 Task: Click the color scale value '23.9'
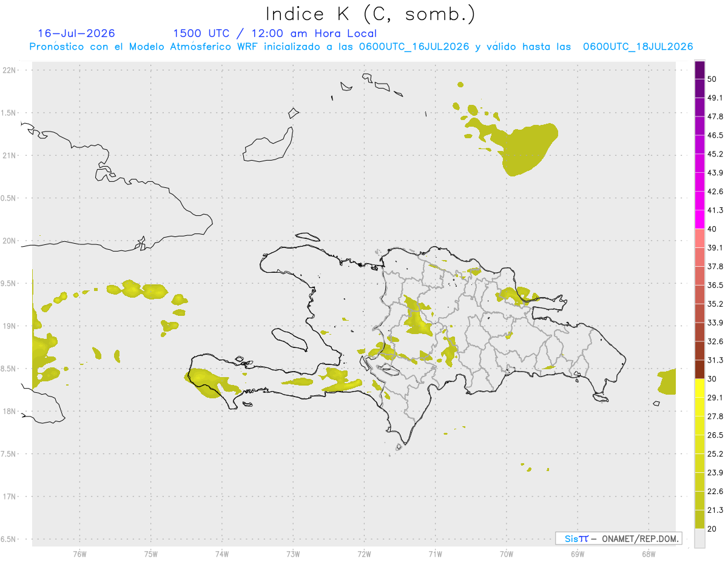[x=715, y=473]
